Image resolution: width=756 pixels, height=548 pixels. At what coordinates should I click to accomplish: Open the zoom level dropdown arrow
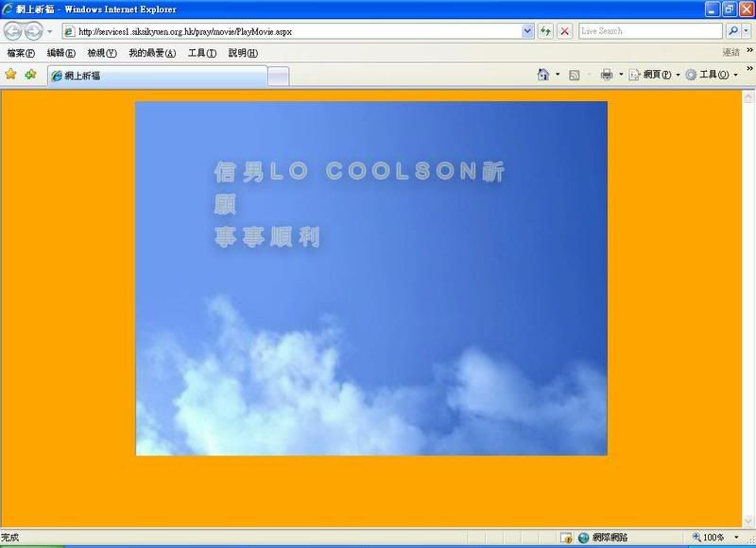pyautogui.click(x=736, y=538)
